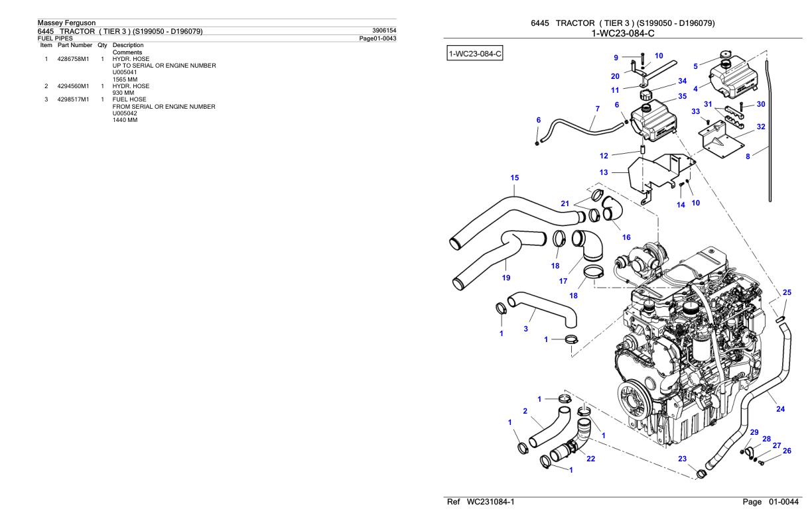Click callout number 27 in diagram

[x=777, y=445]
